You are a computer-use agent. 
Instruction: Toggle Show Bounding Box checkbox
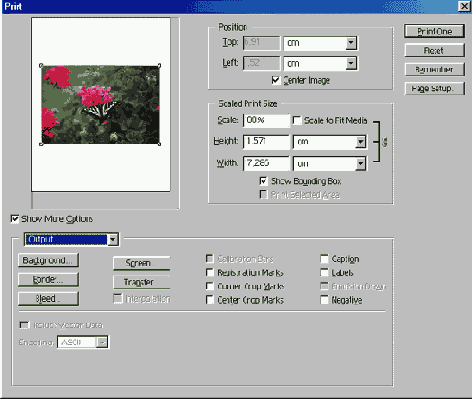coord(263,181)
